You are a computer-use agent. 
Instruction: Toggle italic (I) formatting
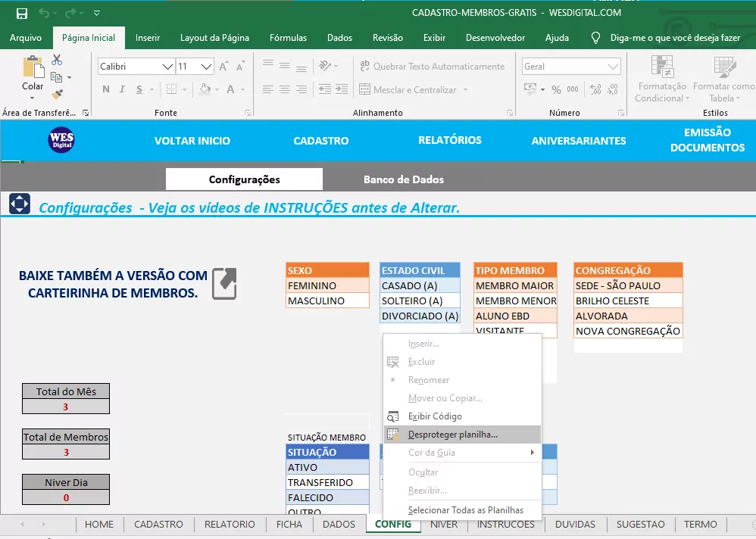pos(123,89)
